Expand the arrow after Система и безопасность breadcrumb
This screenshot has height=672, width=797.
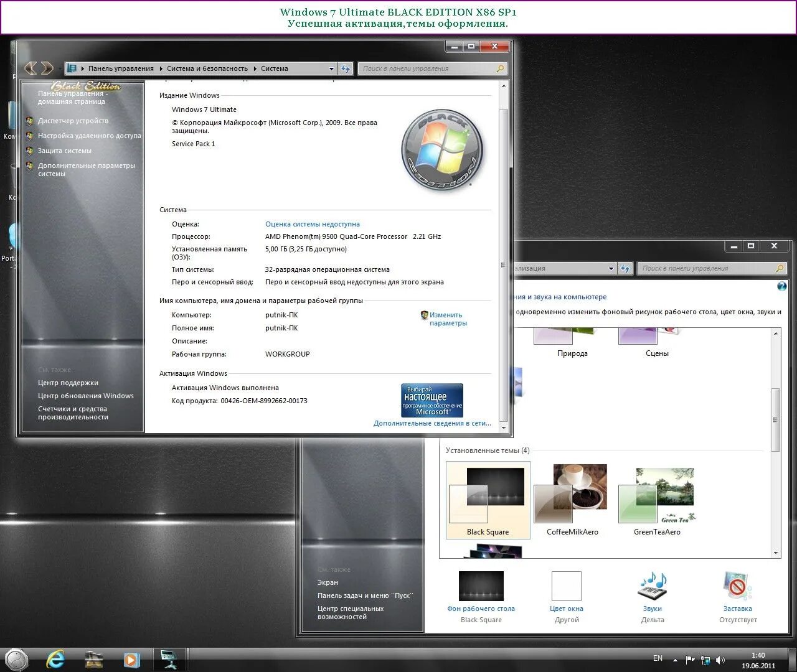tap(254, 68)
